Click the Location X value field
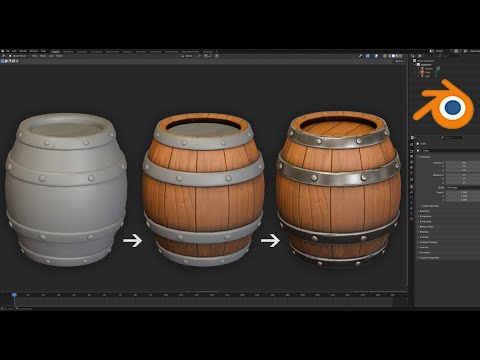The width and height of the screenshot is (480, 360). [x=463, y=163]
